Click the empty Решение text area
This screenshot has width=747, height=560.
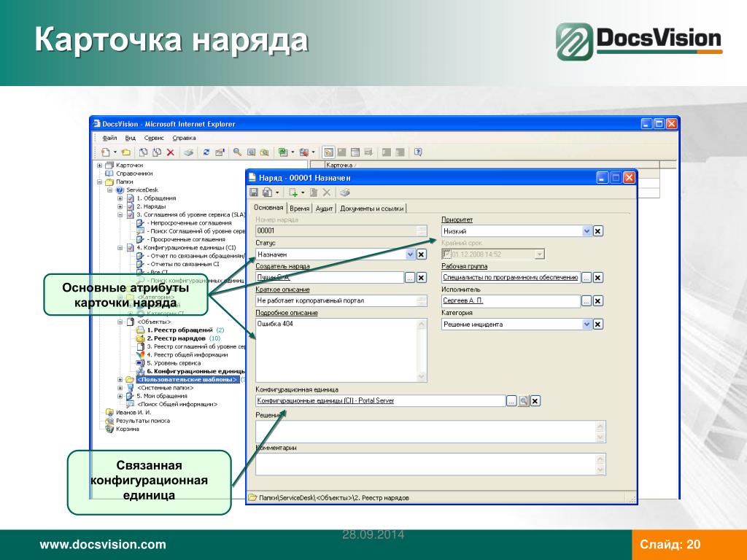(430, 432)
